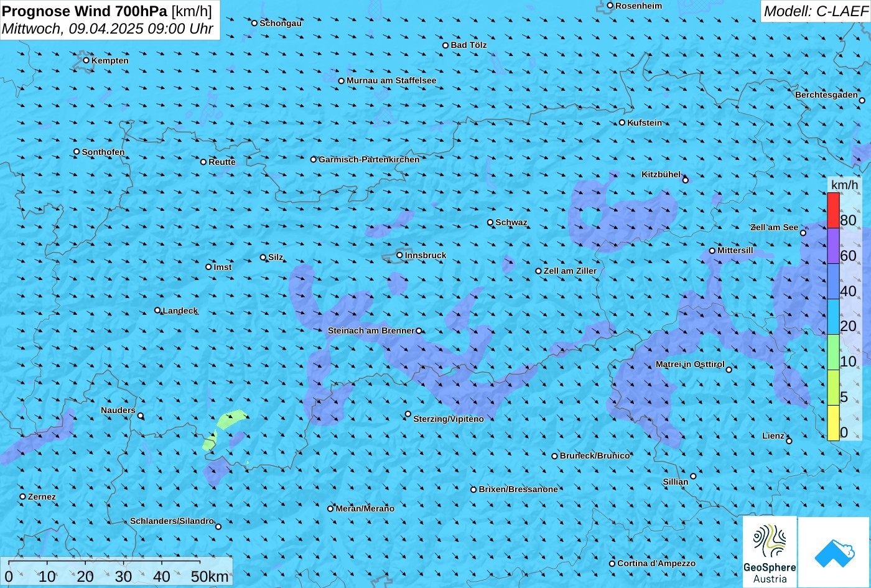Click the Modell: C-LAEF label
The image size is (871, 588).
click(815, 11)
